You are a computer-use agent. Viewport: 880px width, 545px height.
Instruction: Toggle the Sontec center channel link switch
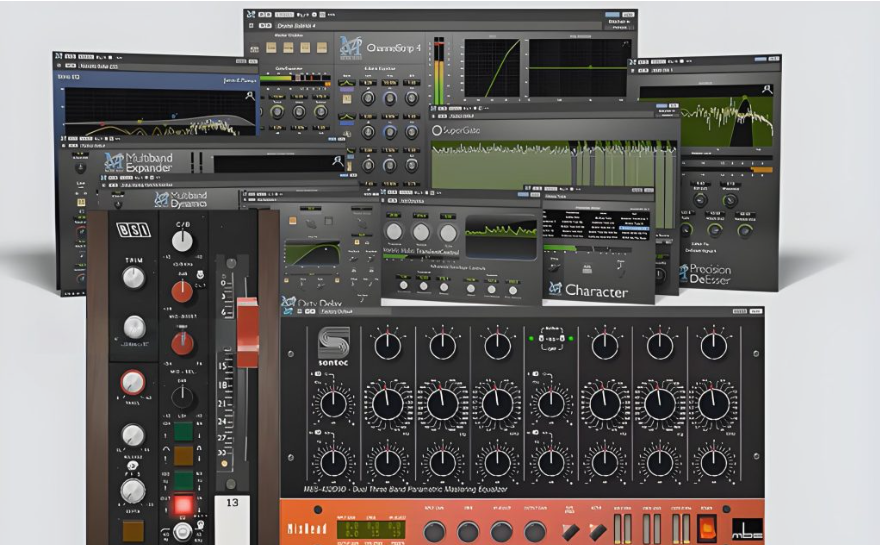pyautogui.click(x=551, y=340)
